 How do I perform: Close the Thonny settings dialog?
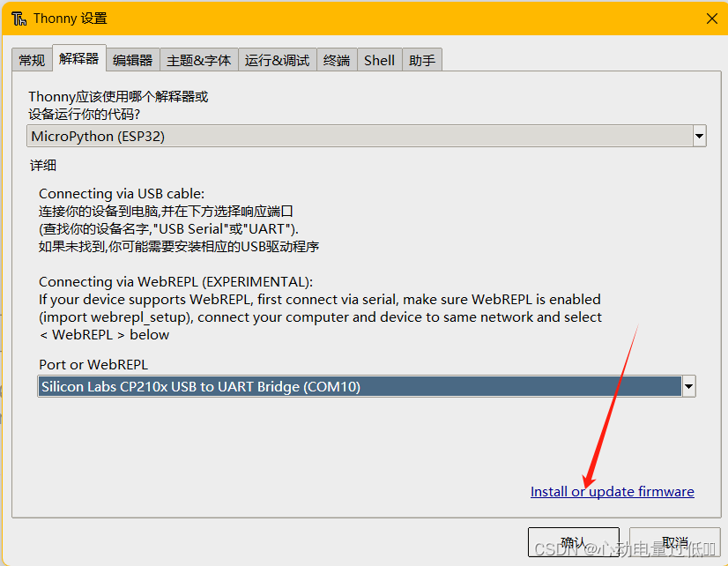pyautogui.click(x=712, y=19)
